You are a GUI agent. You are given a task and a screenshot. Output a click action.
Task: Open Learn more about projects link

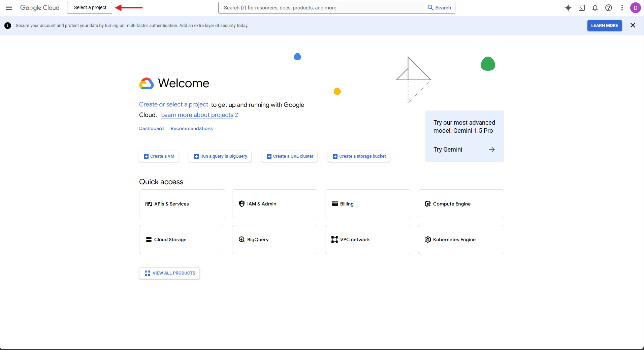pyautogui.click(x=197, y=115)
